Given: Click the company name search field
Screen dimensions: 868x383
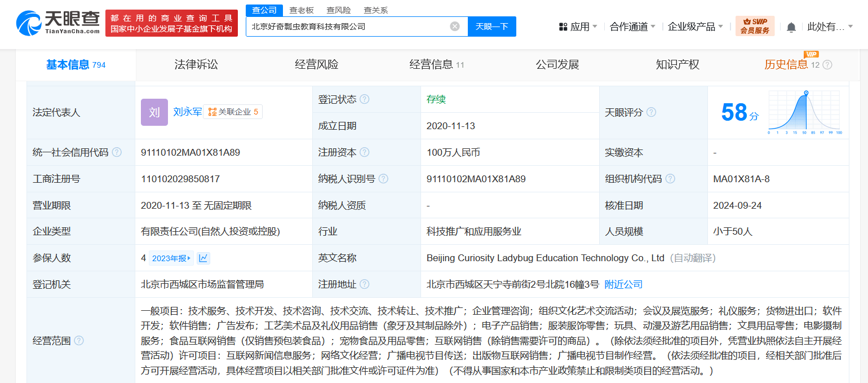Looking at the screenshot, I should coord(347,27).
